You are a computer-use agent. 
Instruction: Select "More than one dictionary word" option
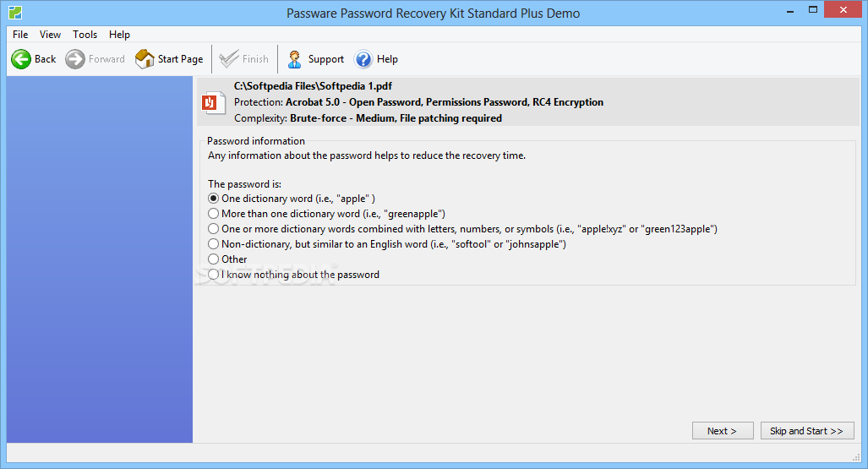[213, 214]
